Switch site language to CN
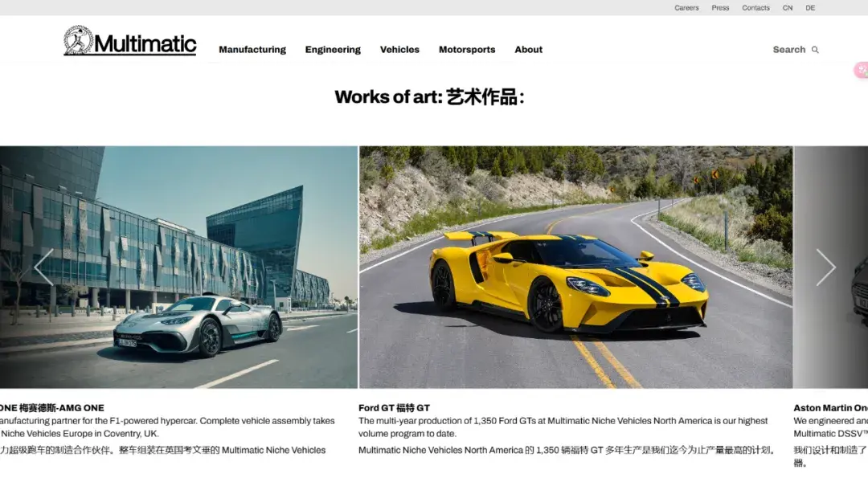This screenshot has height=494, width=868. 787,8
